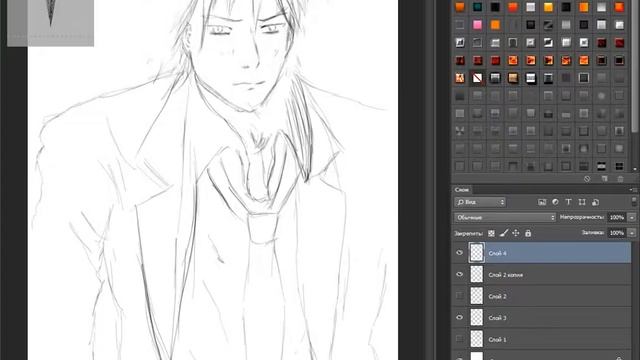Viewport: 640px width, 360px height.
Task: Click the Заливка 100% value field
Action: click(617, 233)
